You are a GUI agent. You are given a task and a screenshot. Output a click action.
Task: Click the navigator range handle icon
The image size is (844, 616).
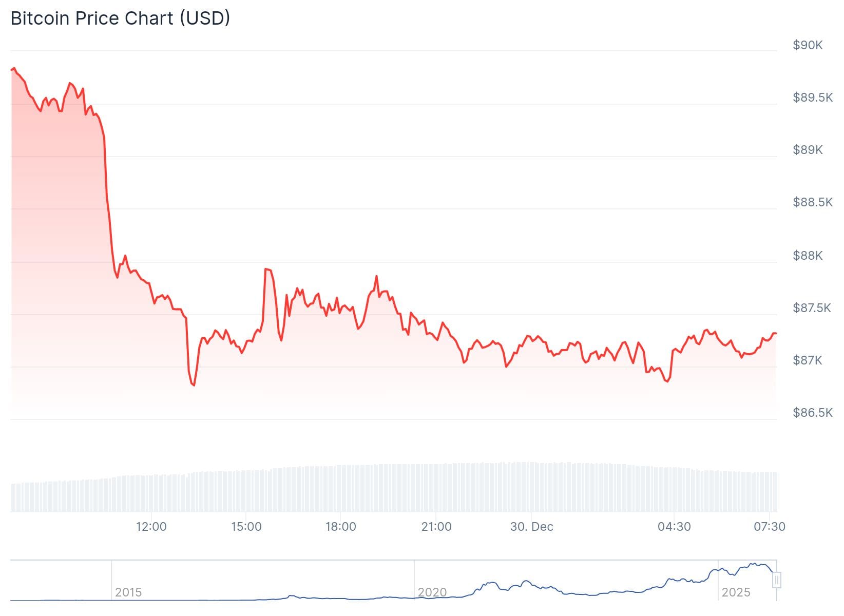[777, 580]
